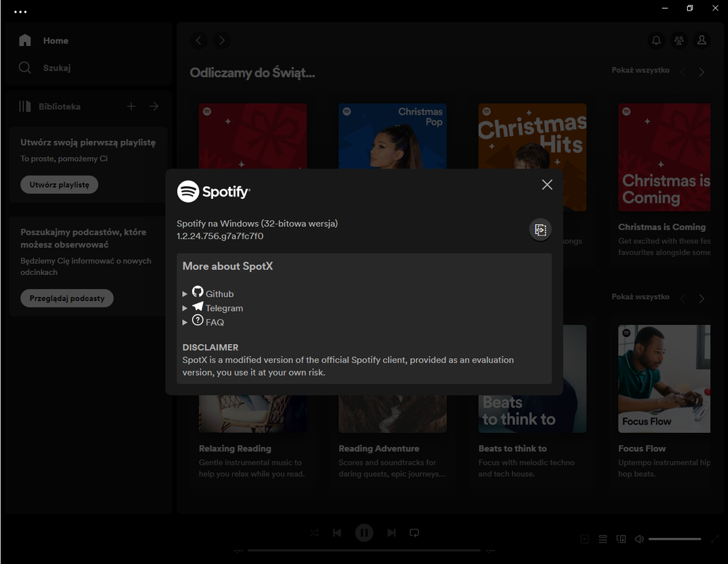Open the Odliczamy do Świąt heading

pyautogui.click(x=252, y=73)
